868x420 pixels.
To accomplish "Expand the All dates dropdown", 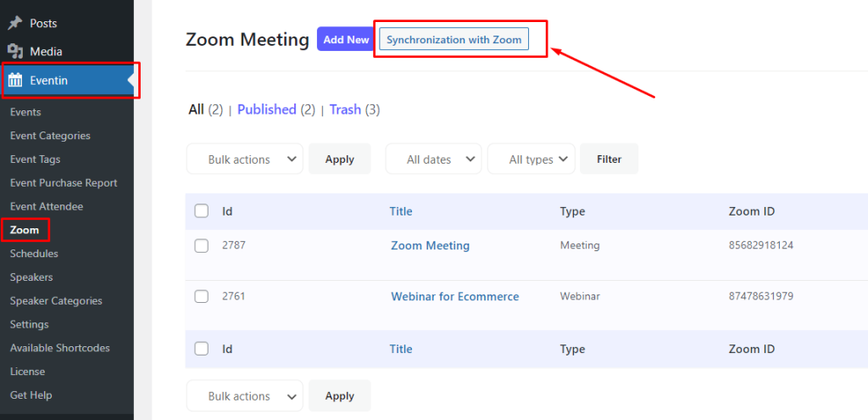I will 433,160.
